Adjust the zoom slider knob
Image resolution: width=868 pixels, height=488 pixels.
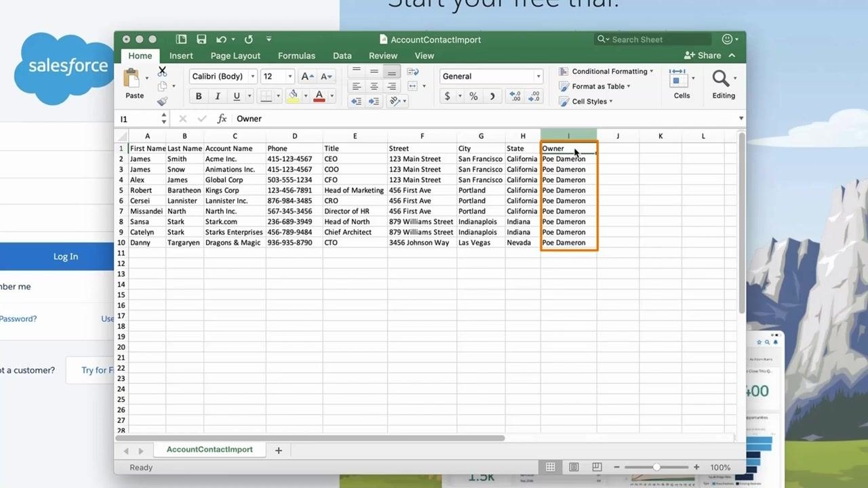[656, 467]
